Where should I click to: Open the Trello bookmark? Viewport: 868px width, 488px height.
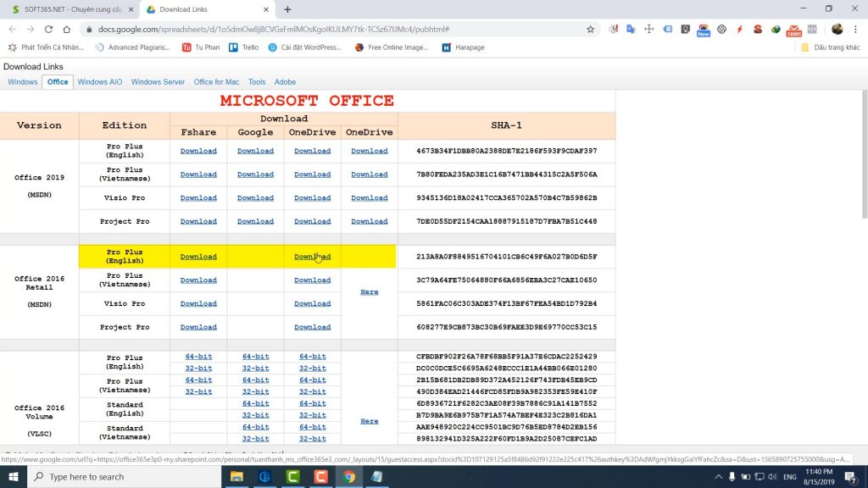coord(244,47)
